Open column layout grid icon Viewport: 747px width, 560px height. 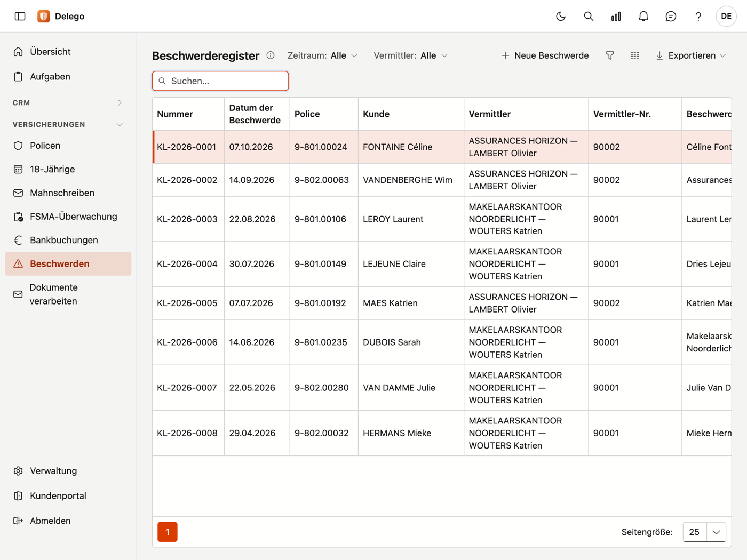click(634, 55)
